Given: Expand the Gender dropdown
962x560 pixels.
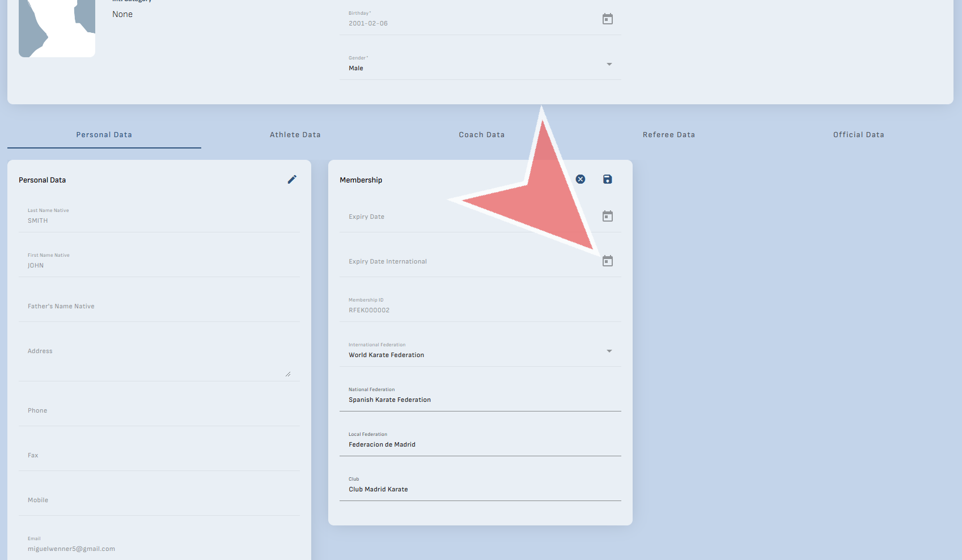Looking at the screenshot, I should coord(609,65).
